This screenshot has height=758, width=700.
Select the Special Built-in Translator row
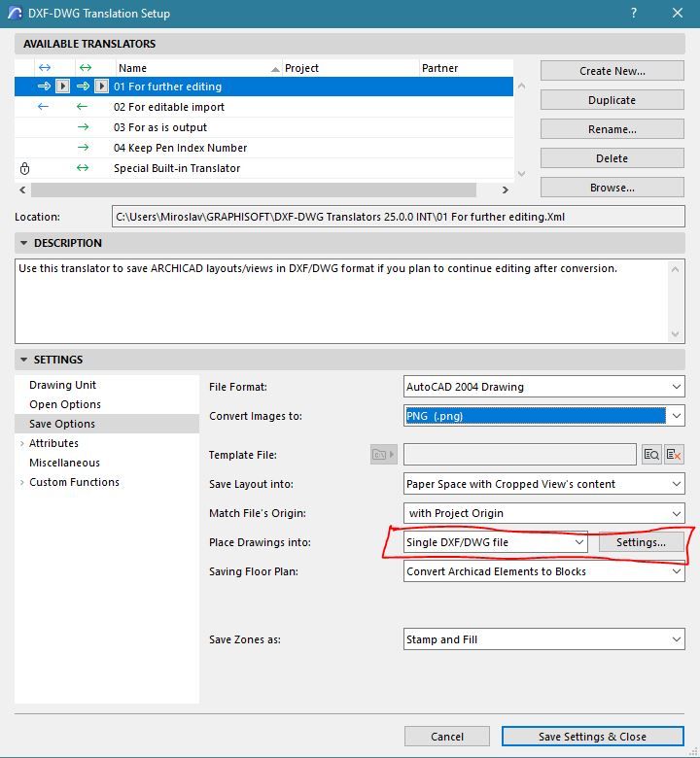pos(263,168)
